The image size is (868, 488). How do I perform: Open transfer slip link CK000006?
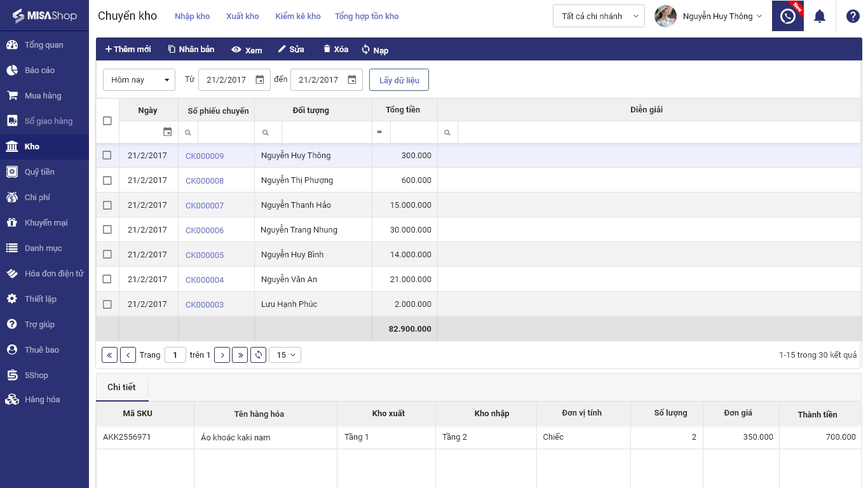click(x=205, y=231)
